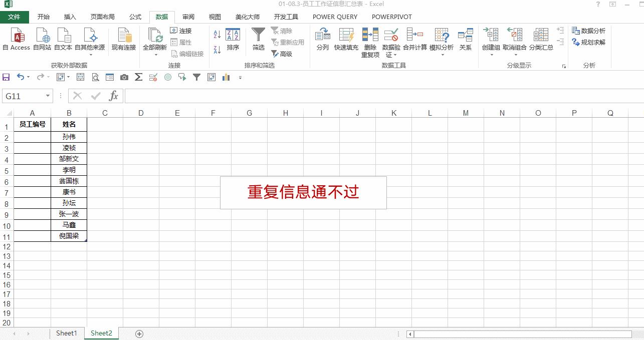644x340 pixels.
Task: Open the Sort (排序) dialog icon
Action: pyautogui.click(x=233, y=35)
